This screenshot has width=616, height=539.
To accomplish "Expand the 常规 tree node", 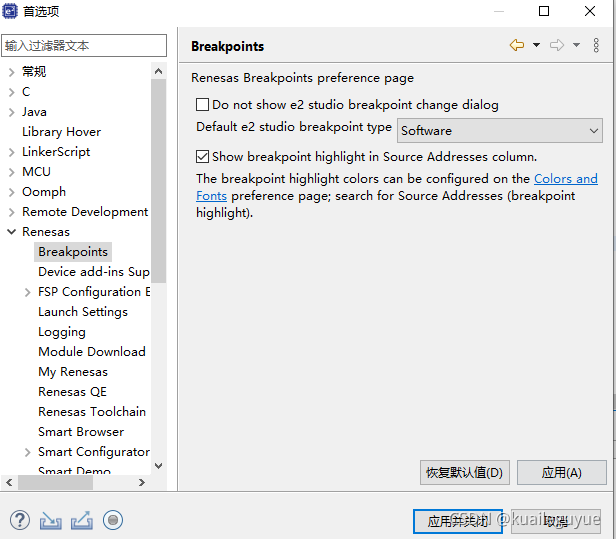I will pyautogui.click(x=11, y=72).
